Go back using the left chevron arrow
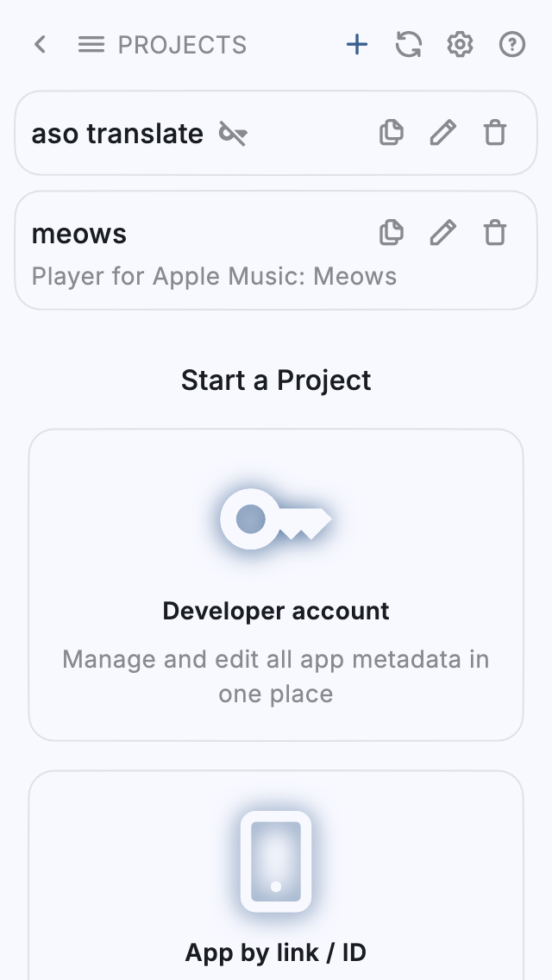Viewport: 552px width, 980px height. click(x=40, y=45)
